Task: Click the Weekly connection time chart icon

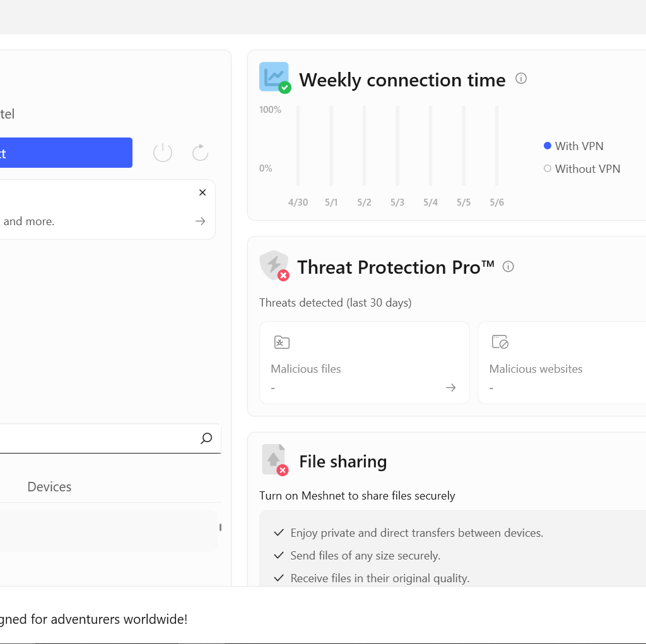Action: 275,78
